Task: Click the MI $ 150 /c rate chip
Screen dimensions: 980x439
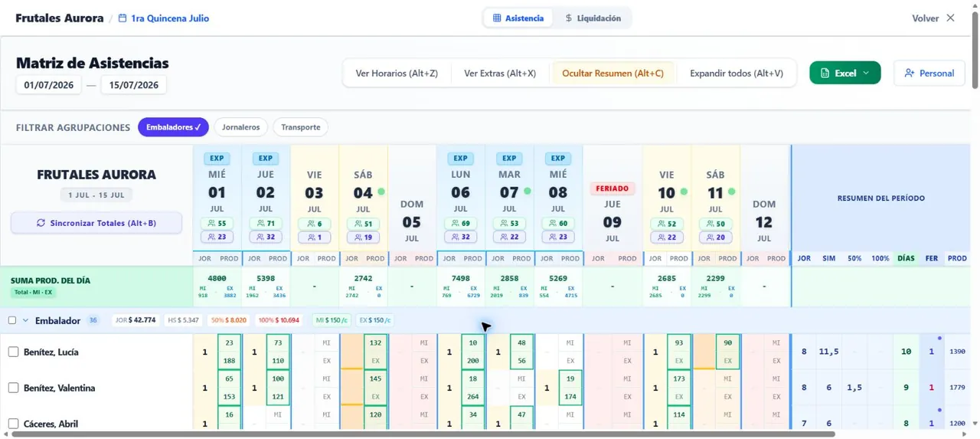Action: coord(332,320)
